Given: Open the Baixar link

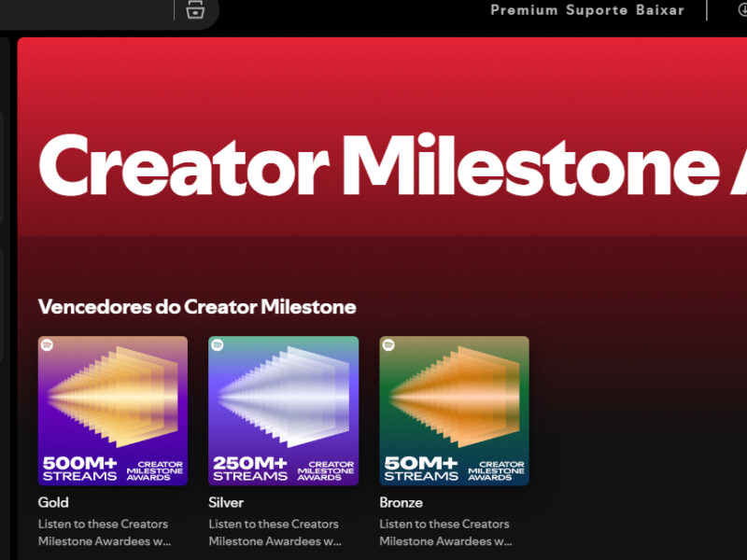Looking at the screenshot, I should [x=660, y=10].
